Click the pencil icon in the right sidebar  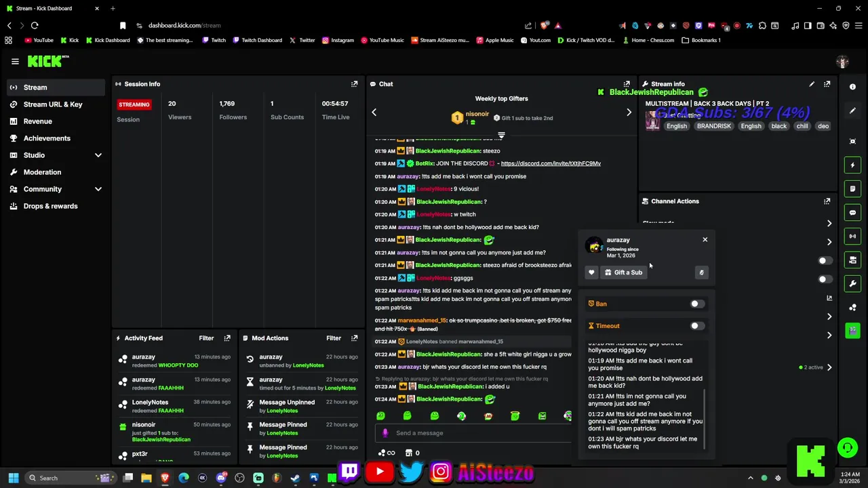852,110
